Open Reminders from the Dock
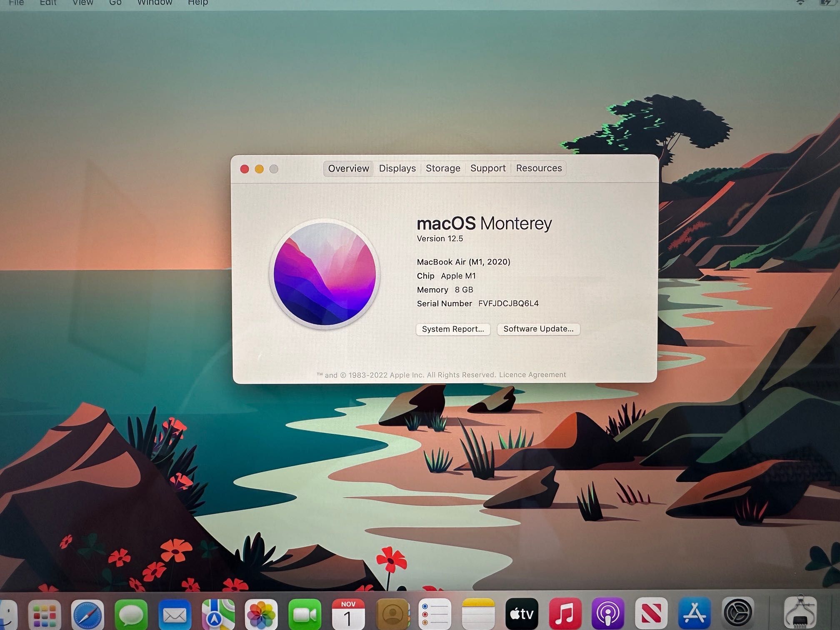Viewport: 840px width, 630px height. pyautogui.click(x=435, y=615)
